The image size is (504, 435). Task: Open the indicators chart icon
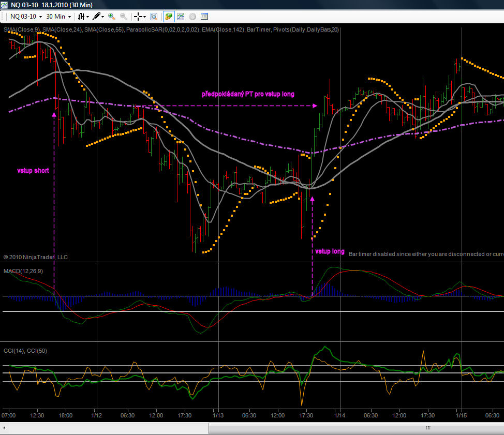click(x=181, y=17)
